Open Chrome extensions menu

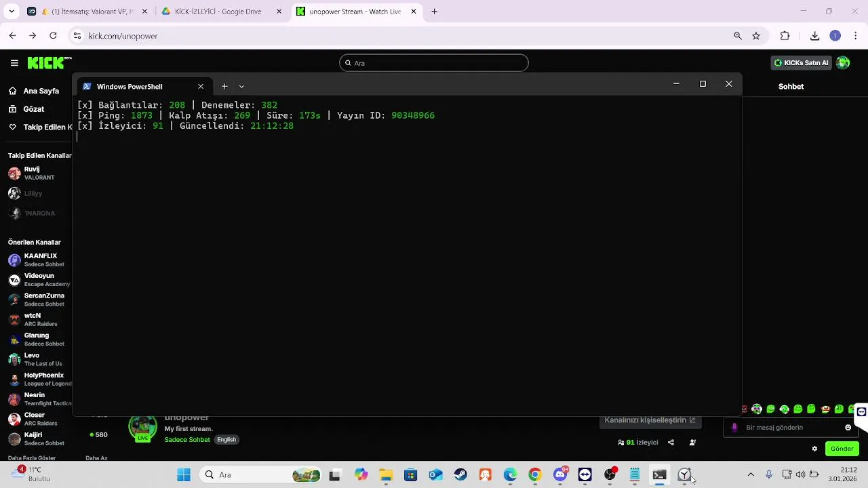tap(785, 36)
